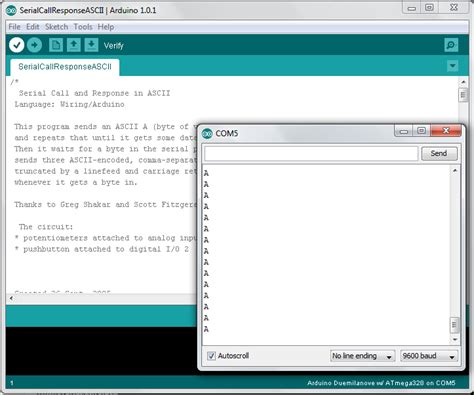The image size is (474, 395).
Task: Create a new sketch icon
Action: 56,45
